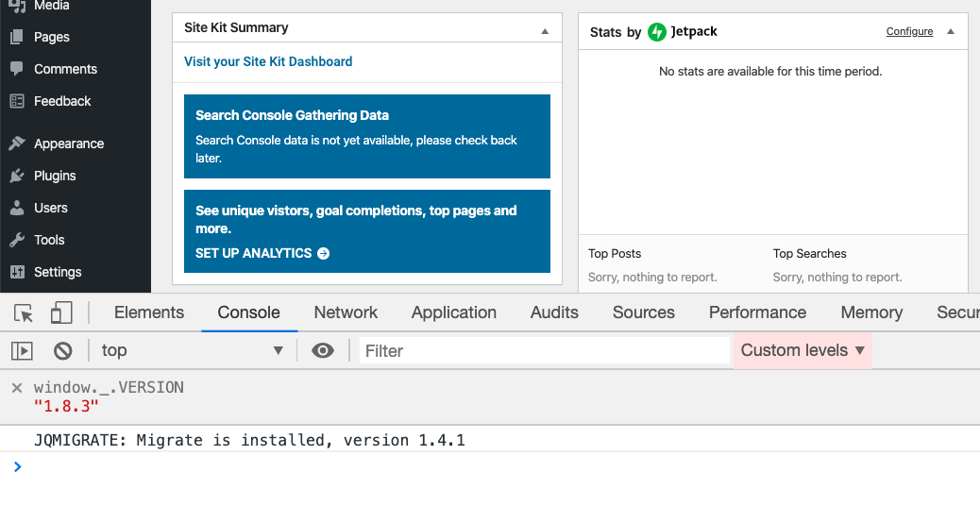Switch to the Performance tab
The image size is (980, 506).
[757, 312]
